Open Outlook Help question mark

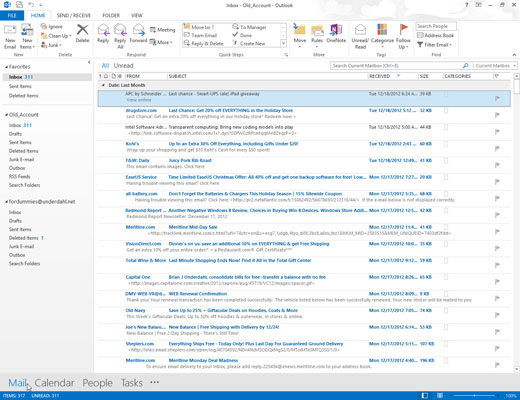[x=467, y=5]
